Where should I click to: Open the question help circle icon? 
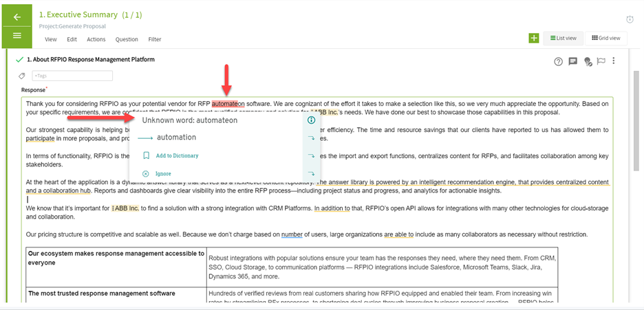558,62
